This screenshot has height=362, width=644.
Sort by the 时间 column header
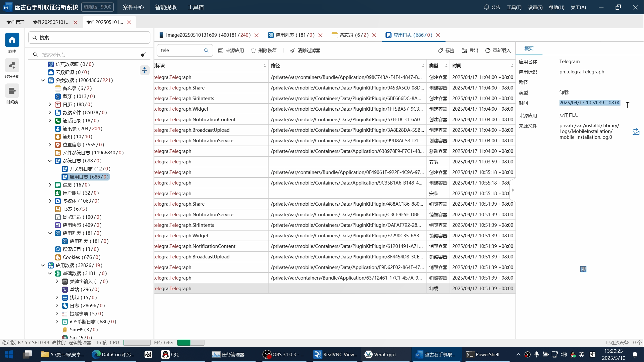pos(457,66)
